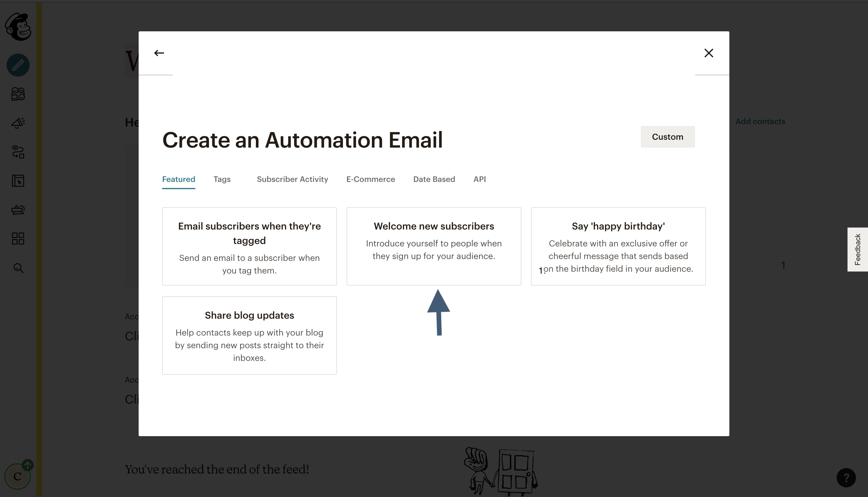Switch to the Subscriber Activity tab

pos(292,180)
